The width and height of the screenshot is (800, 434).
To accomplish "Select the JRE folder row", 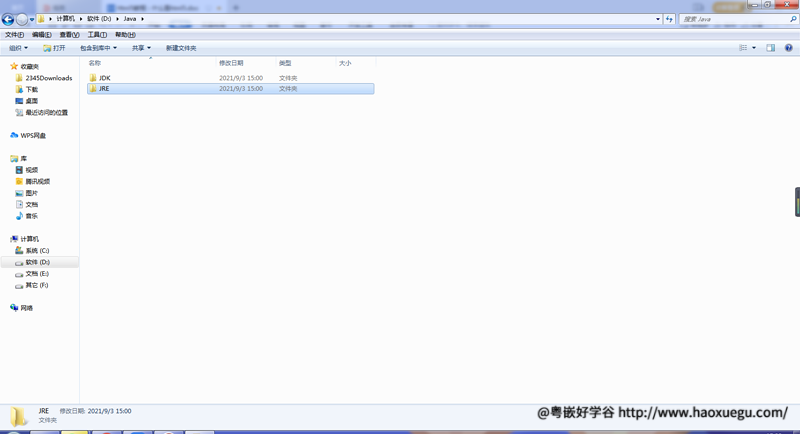I will pos(231,89).
